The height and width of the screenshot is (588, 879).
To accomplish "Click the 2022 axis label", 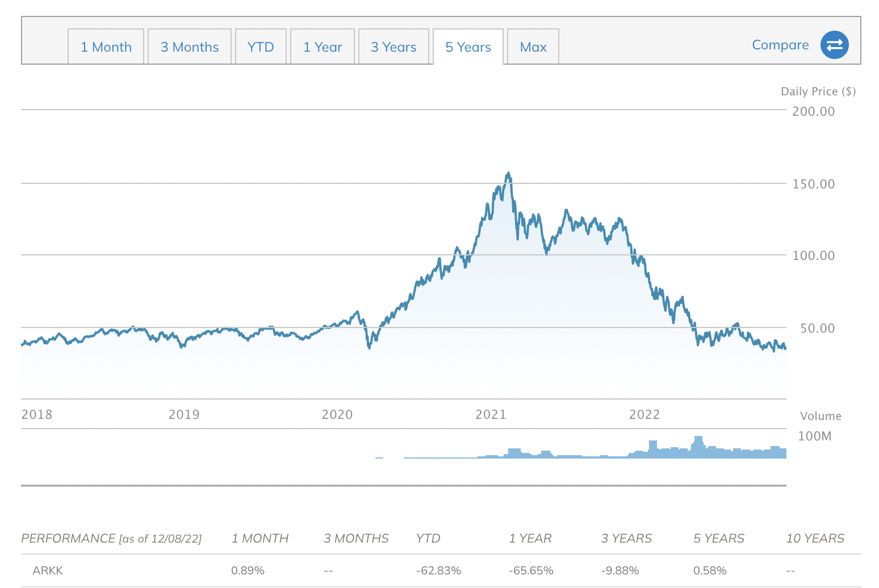I will click(x=644, y=414).
